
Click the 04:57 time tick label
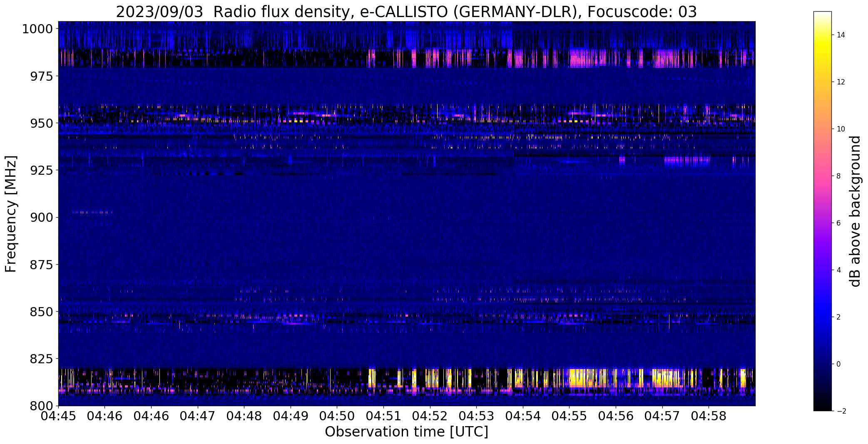click(662, 416)
